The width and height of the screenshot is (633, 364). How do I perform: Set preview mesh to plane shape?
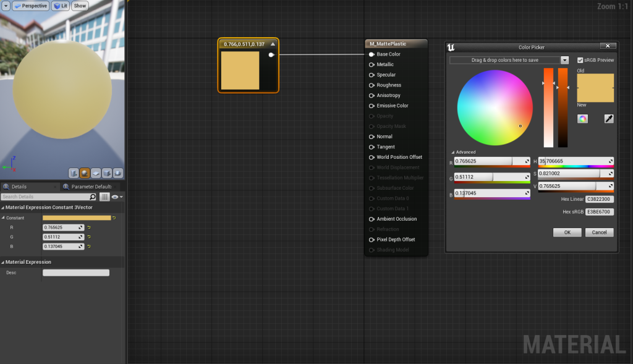click(96, 173)
